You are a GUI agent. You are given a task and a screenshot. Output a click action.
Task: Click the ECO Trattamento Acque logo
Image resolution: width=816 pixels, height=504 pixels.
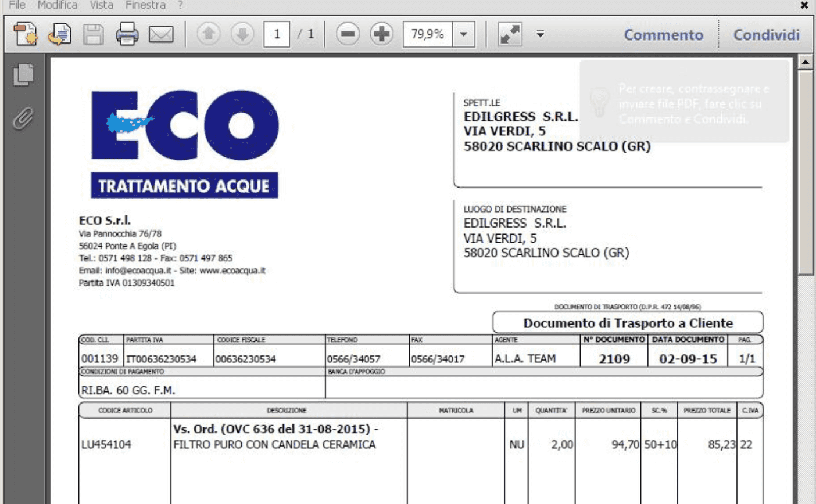click(185, 143)
